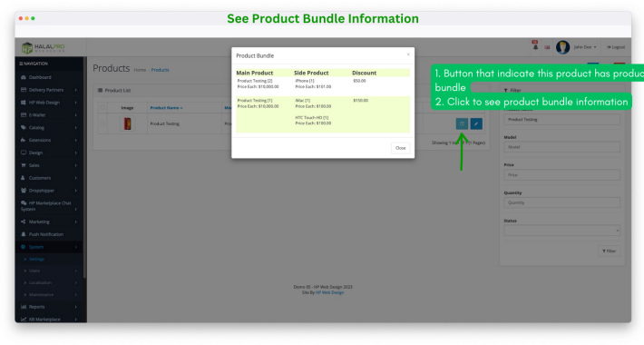
Task: Expand the Catalog submenu arrow
Action: 76,128
